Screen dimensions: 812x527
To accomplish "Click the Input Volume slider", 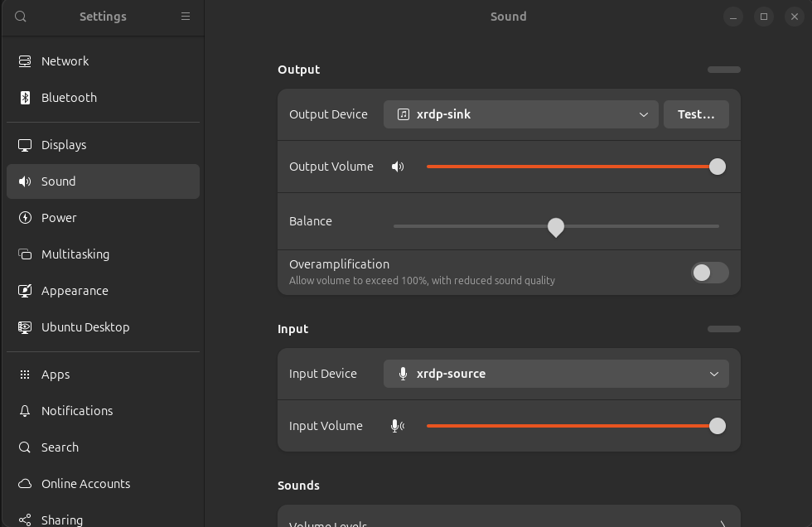I will [x=576, y=426].
